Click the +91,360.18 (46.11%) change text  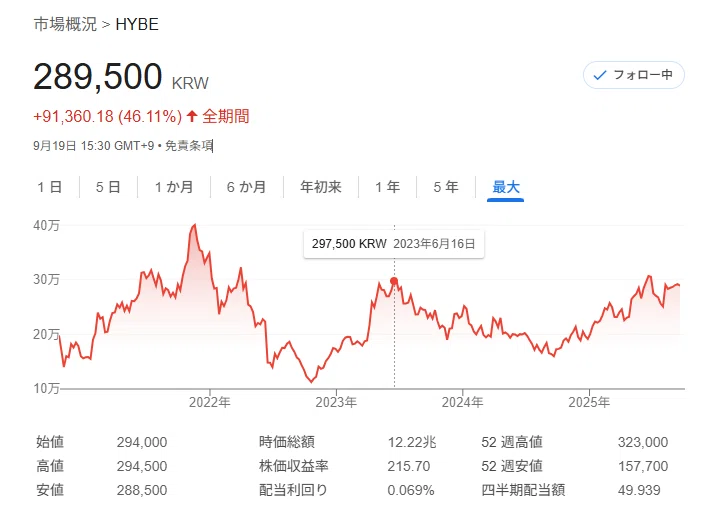click(x=108, y=116)
